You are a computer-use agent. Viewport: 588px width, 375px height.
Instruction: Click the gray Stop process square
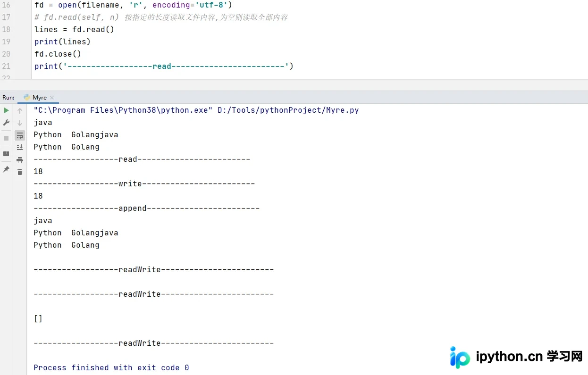point(6,138)
